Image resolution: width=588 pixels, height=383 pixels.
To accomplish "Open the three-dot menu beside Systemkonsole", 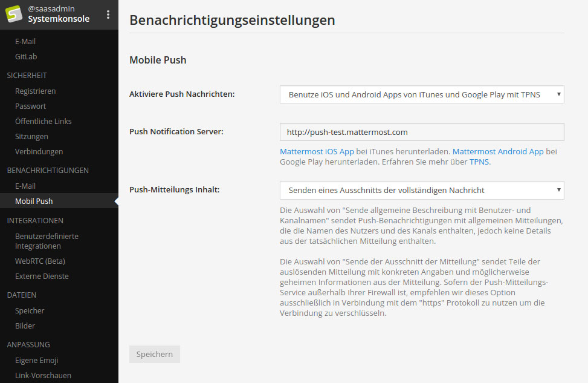I will (108, 15).
